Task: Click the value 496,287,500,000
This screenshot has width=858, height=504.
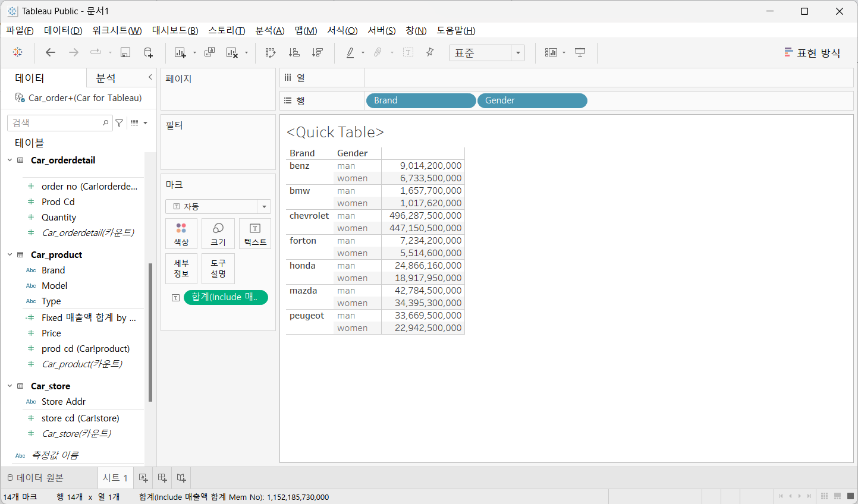Action: click(426, 216)
